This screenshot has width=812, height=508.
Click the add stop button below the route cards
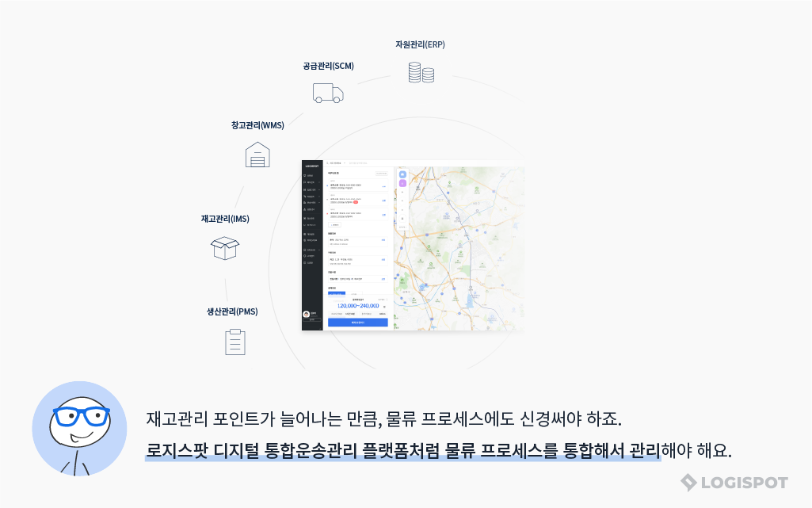coord(334,225)
